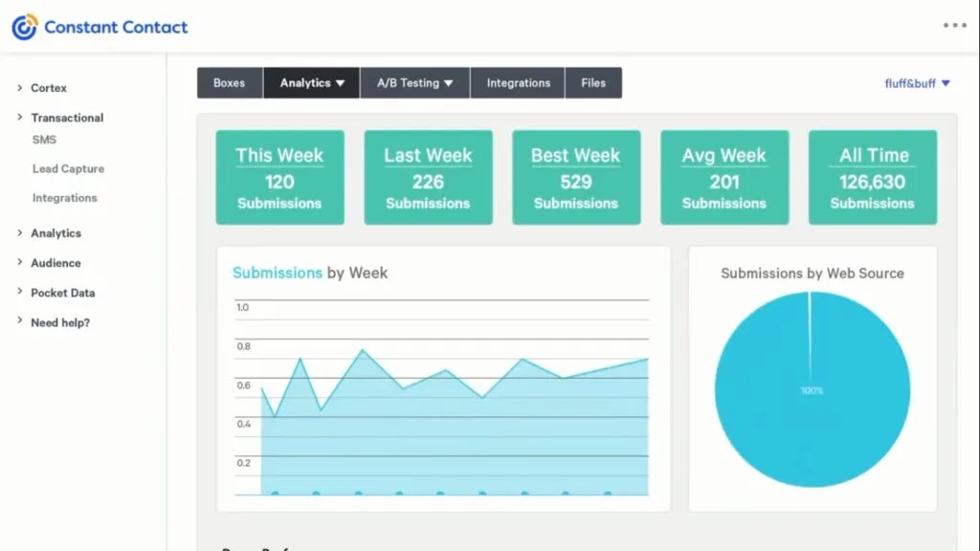Switch to the Boxes tab
Screen dimensions: 980x551
point(229,82)
